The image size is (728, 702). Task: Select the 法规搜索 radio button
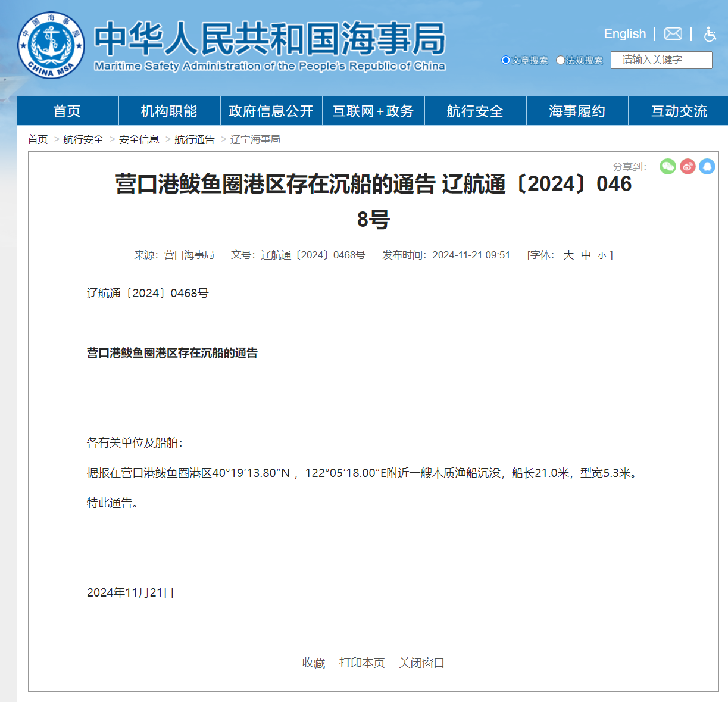[x=560, y=60]
